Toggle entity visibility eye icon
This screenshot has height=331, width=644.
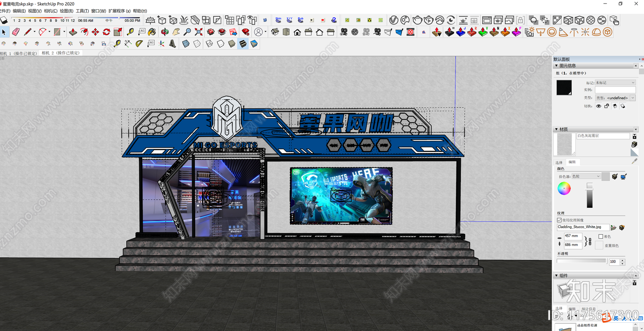tap(599, 106)
